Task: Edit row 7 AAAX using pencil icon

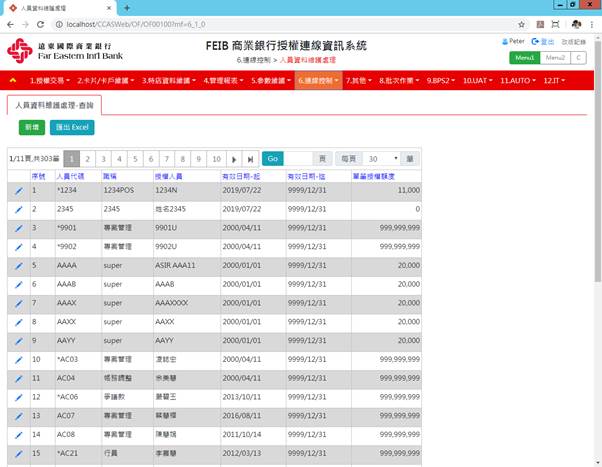Action: [18, 304]
